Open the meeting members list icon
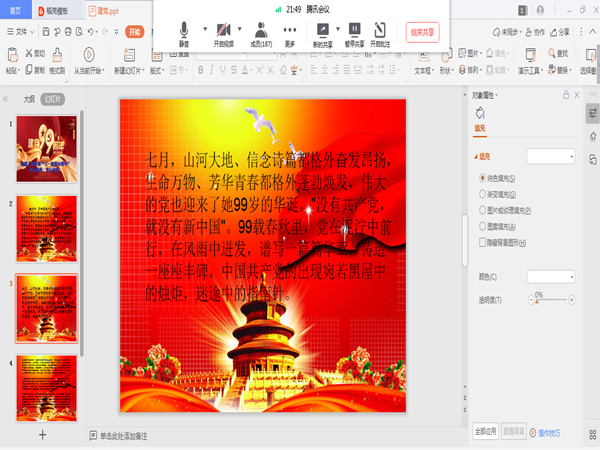This screenshot has width=600, height=450. pos(261,30)
